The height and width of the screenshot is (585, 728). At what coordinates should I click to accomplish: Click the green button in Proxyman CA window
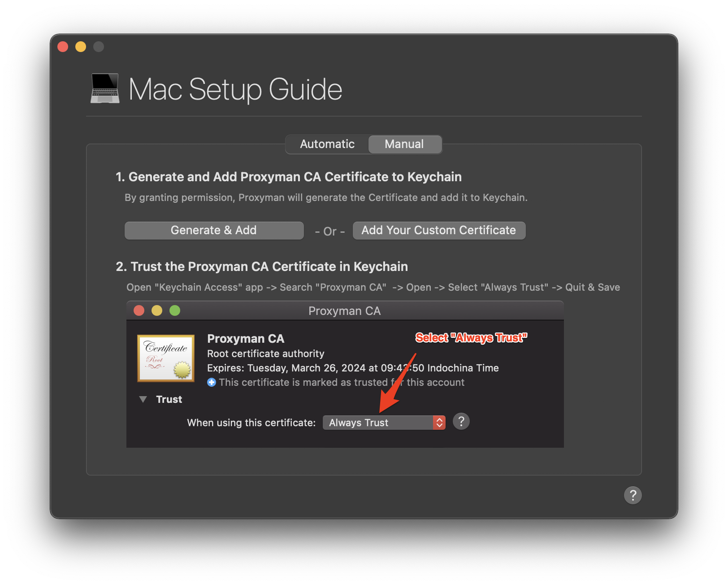point(175,310)
